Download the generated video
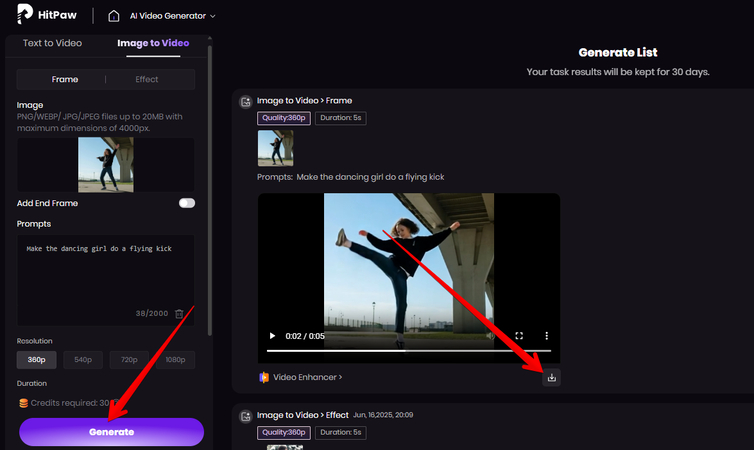Image resolution: width=754 pixels, height=450 pixels. pyautogui.click(x=552, y=378)
